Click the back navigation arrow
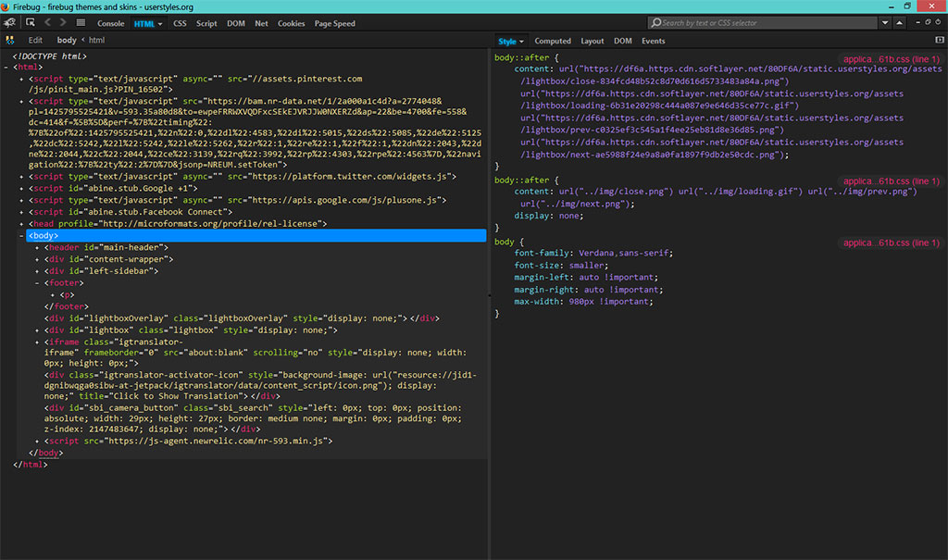The image size is (948, 560). 48,23
